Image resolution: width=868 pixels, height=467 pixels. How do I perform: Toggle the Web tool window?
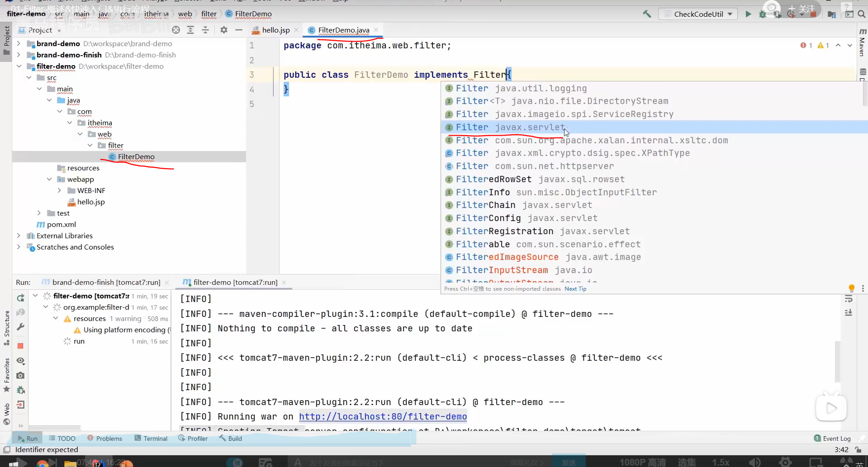6,414
